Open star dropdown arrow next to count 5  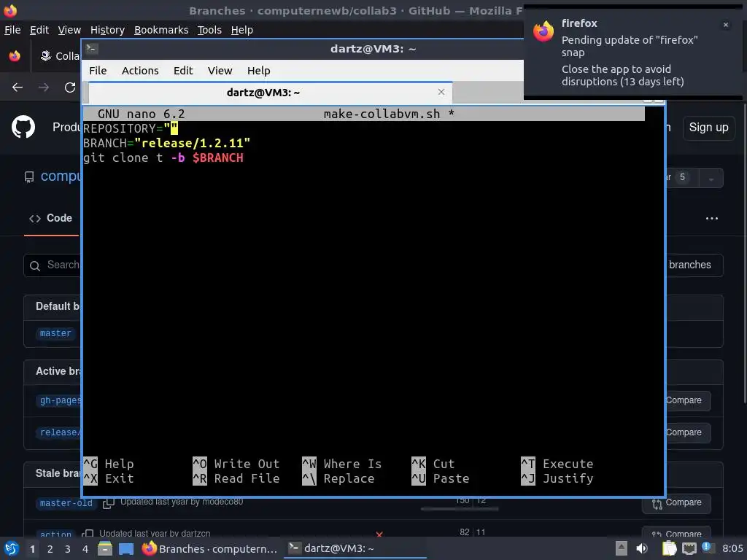coord(711,179)
